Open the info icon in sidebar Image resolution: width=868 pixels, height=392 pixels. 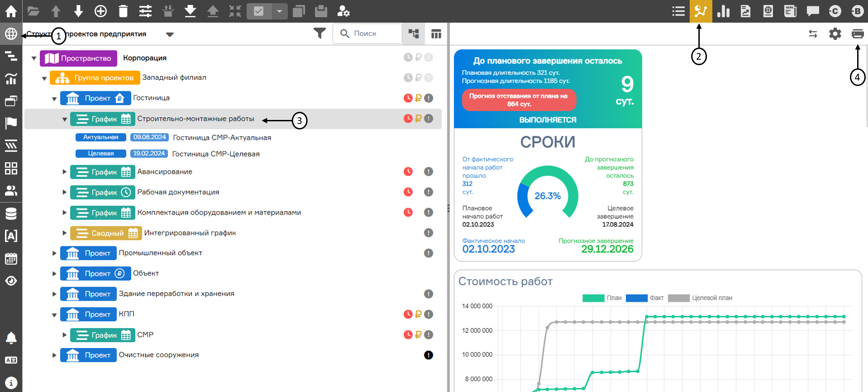[11, 382]
